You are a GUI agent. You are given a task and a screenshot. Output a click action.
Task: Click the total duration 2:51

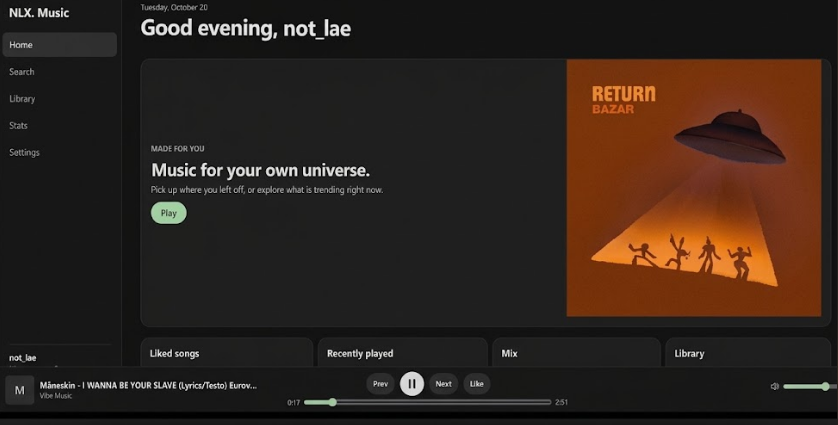[561, 403]
